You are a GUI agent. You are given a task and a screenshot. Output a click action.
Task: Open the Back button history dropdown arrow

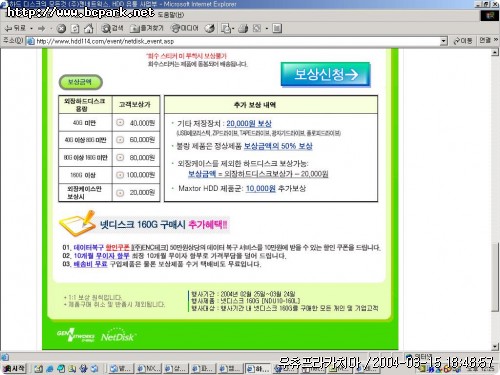(x=31, y=29)
